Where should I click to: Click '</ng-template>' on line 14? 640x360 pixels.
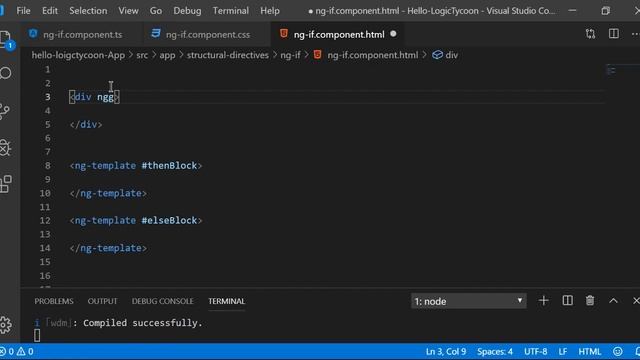[108, 248]
